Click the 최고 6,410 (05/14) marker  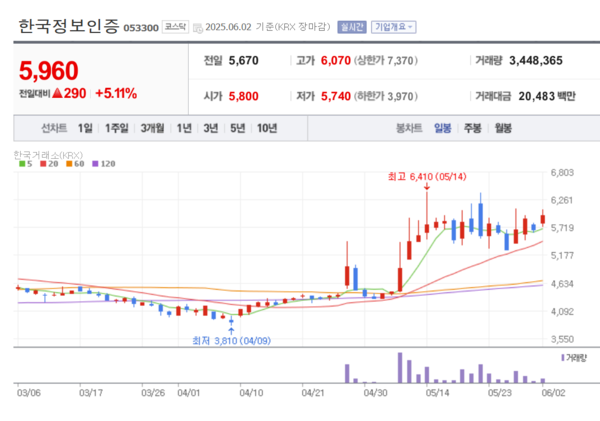pos(427,177)
